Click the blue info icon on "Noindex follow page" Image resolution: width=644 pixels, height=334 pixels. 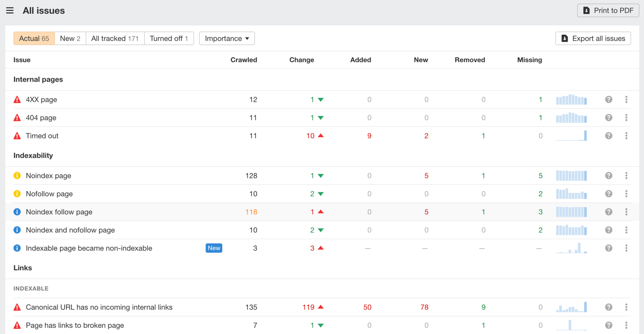click(x=17, y=212)
